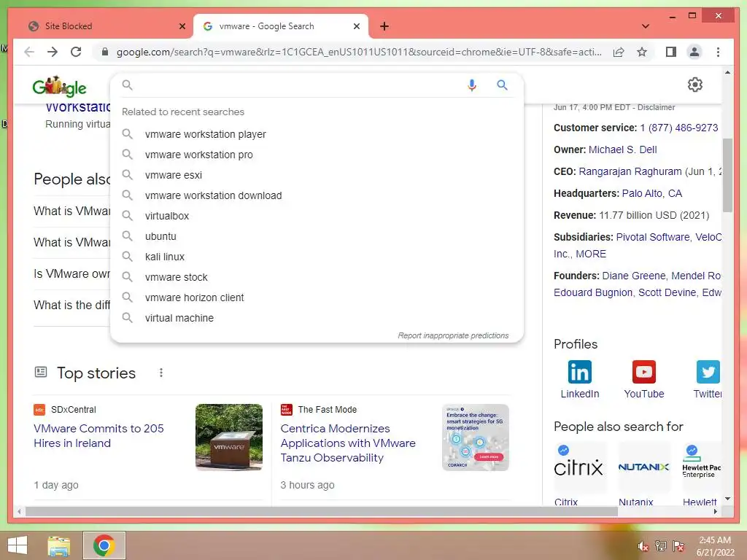The height and width of the screenshot is (560, 747).
Task: Open a new browser tab
Action: tap(384, 26)
